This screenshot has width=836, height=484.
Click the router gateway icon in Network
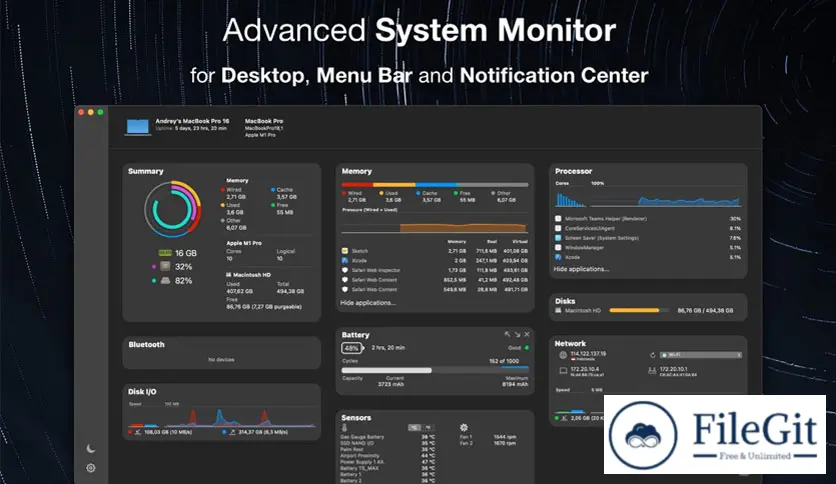click(652, 370)
